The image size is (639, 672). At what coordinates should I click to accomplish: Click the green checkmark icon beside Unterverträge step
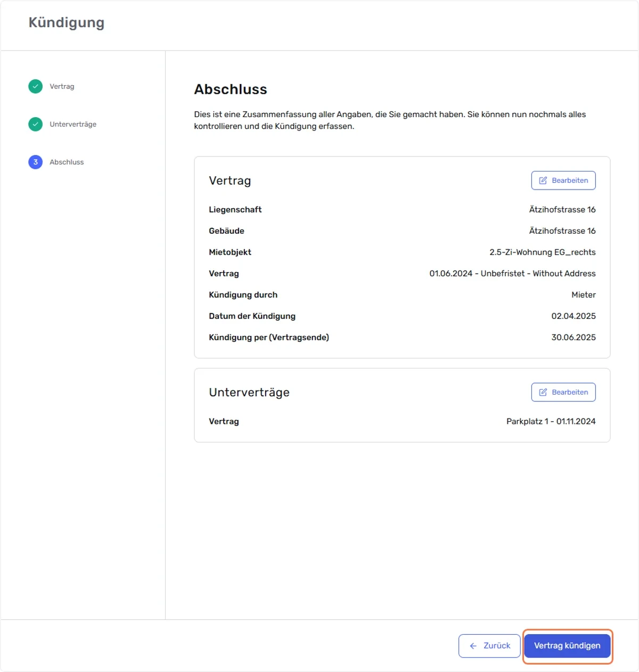pos(35,124)
